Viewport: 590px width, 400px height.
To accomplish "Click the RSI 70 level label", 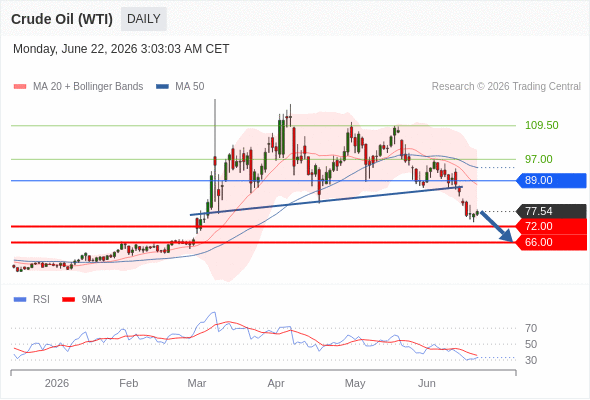I will [x=531, y=329].
